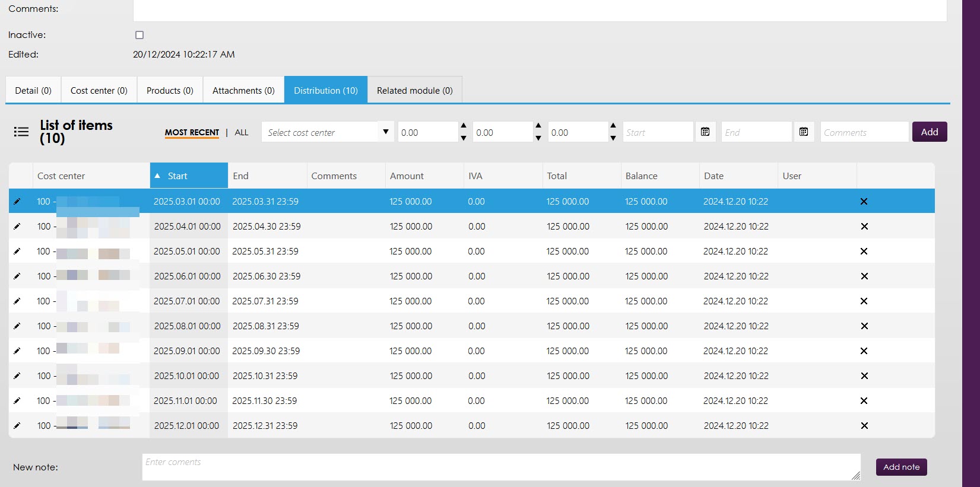
Task: Go to the Related module (0) tab
Action: 414,90
